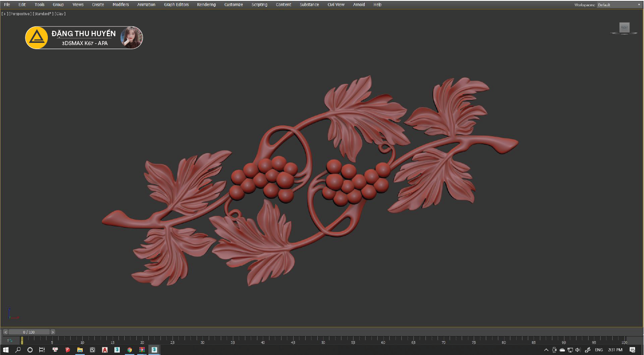The height and width of the screenshot is (355, 644).
Task: Open Windows Task View
Action: (x=42, y=350)
